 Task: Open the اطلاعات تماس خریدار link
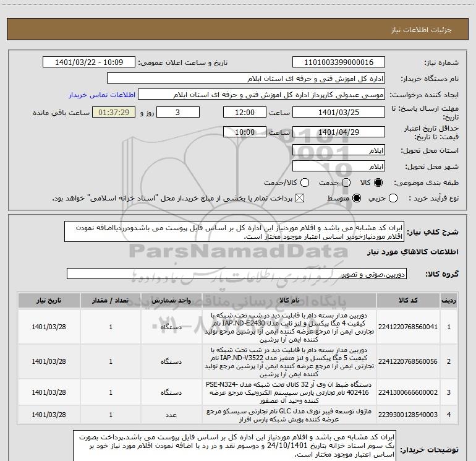(x=102, y=95)
